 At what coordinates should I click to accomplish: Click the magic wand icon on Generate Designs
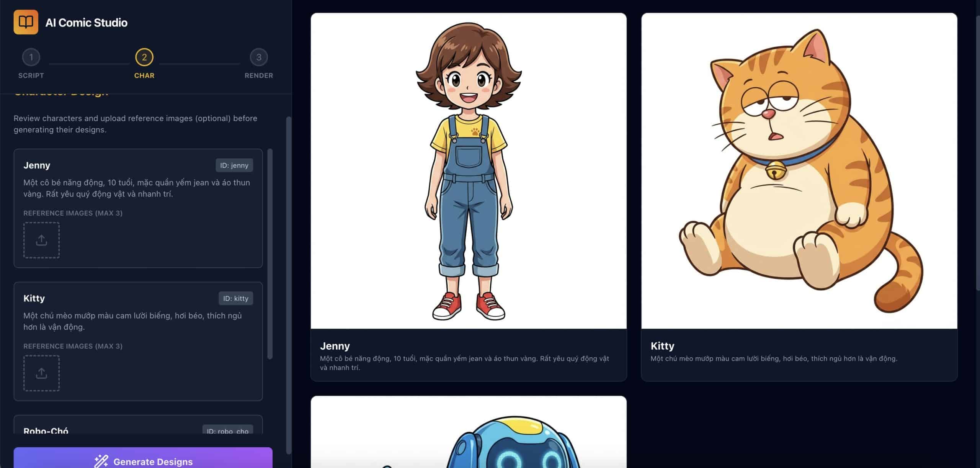point(101,461)
